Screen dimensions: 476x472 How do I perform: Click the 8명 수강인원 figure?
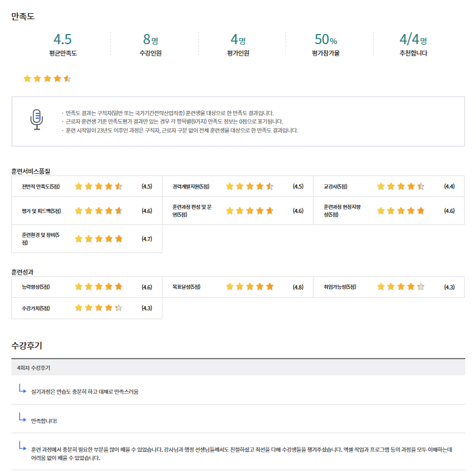click(x=151, y=40)
